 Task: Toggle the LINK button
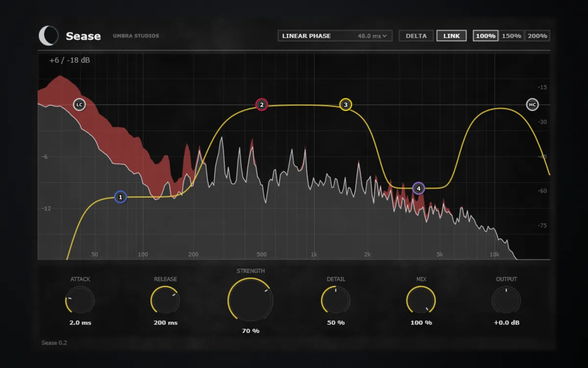click(x=451, y=36)
